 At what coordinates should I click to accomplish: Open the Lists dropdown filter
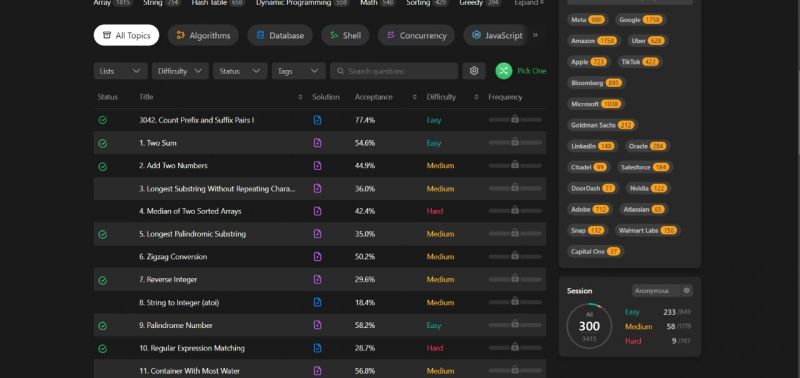(120, 71)
